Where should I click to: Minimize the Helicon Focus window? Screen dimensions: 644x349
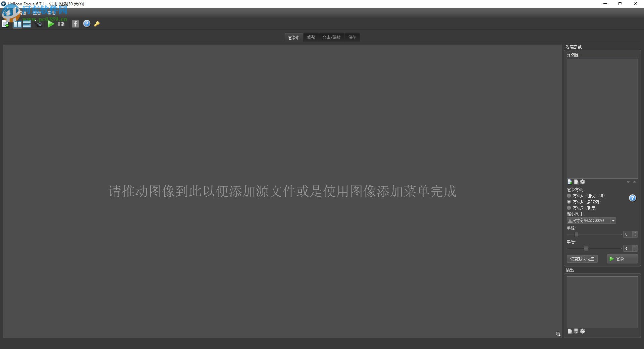(x=605, y=4)
